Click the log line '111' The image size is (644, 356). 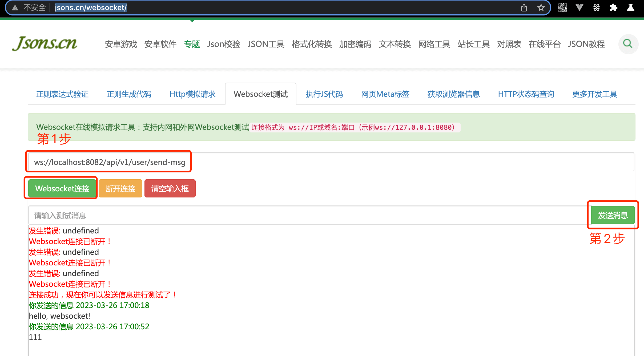coord(35,337)
